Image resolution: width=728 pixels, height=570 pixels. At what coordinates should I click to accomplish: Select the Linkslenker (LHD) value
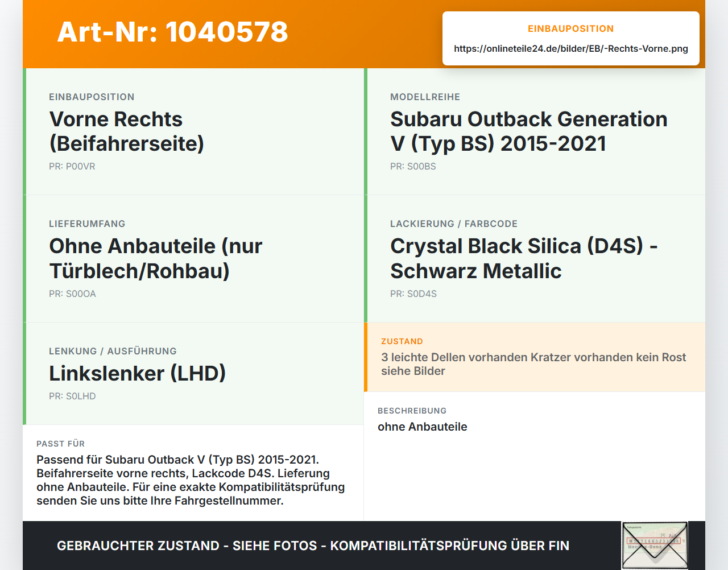pos(138,373)
